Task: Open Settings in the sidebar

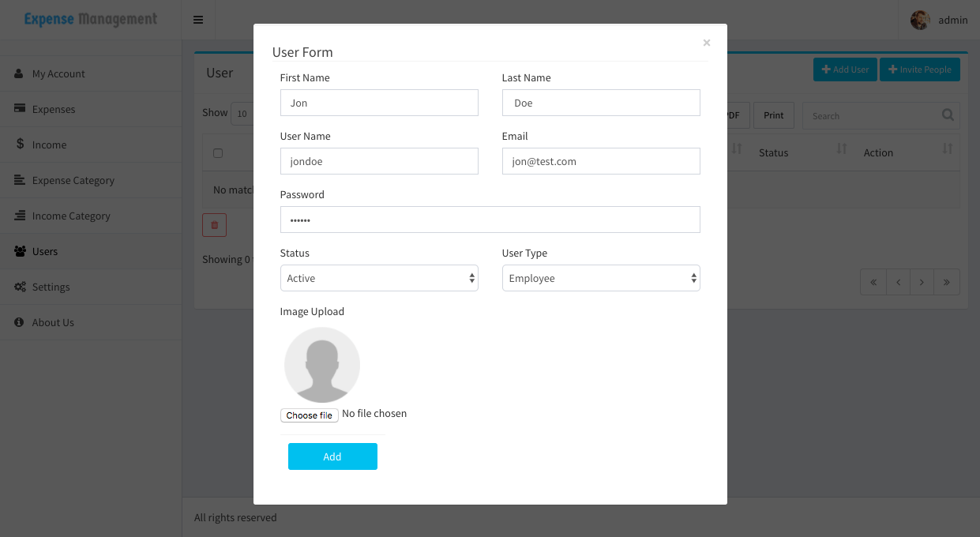Action: click(x=91, y=287)
